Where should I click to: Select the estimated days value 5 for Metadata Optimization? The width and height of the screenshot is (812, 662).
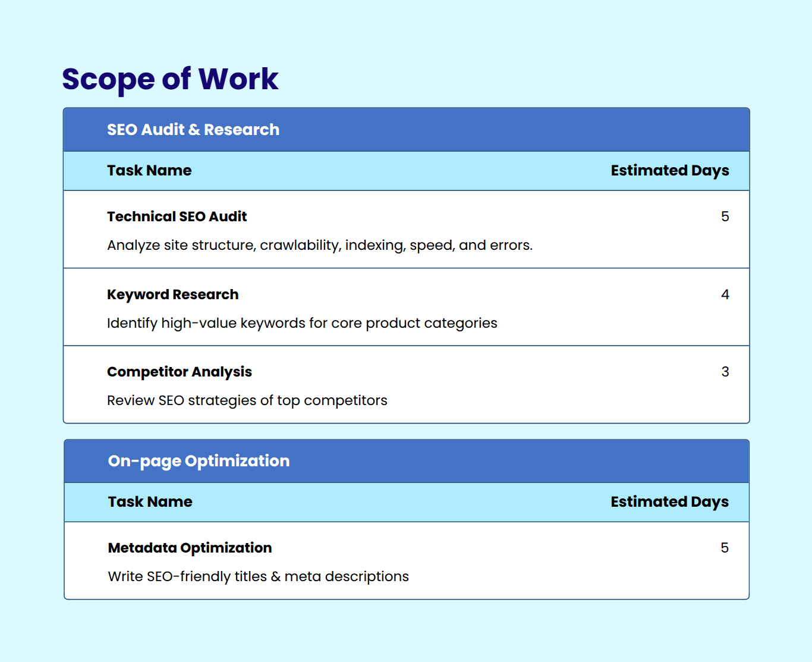tap(724, 548)
